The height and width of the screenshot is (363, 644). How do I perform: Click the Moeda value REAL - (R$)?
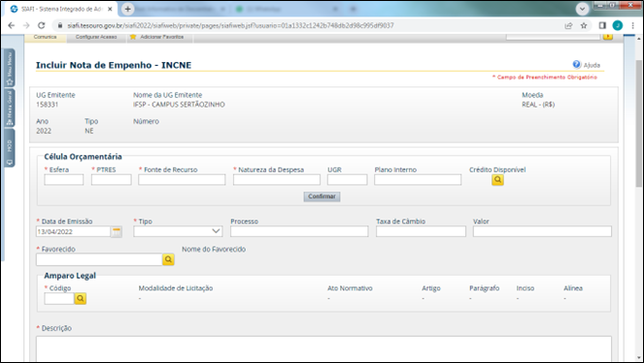(x=538, y=105)
